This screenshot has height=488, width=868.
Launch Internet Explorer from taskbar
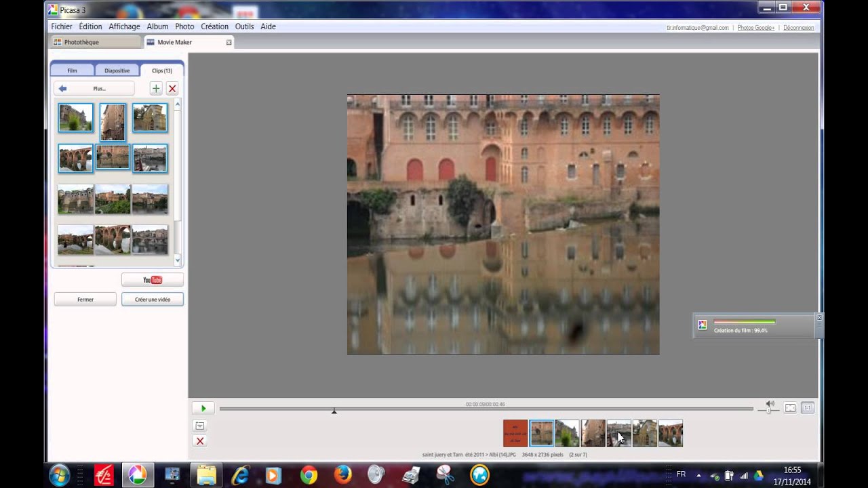pyautogui.click(x=240, y=475)
